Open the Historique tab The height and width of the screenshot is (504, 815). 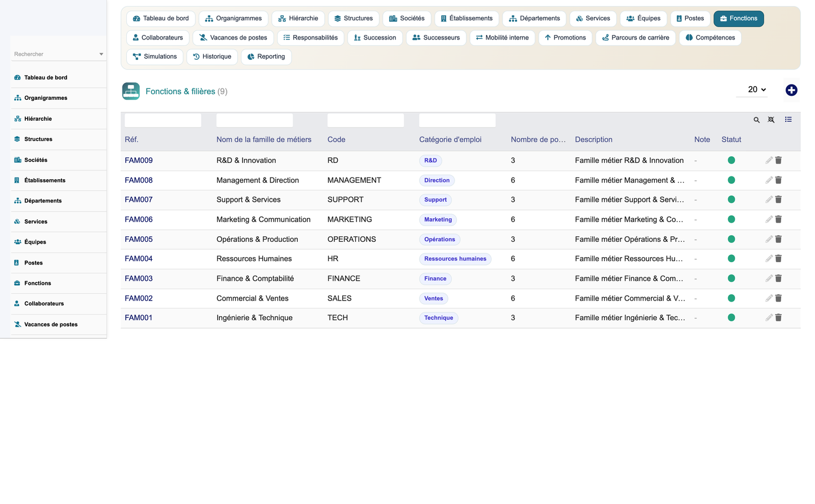212,57
